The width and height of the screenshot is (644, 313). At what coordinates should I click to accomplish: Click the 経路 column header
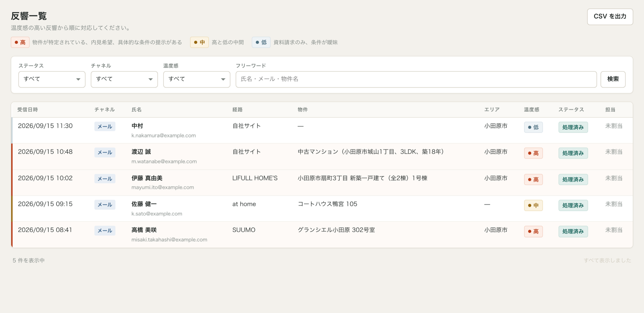click(238, 109)
